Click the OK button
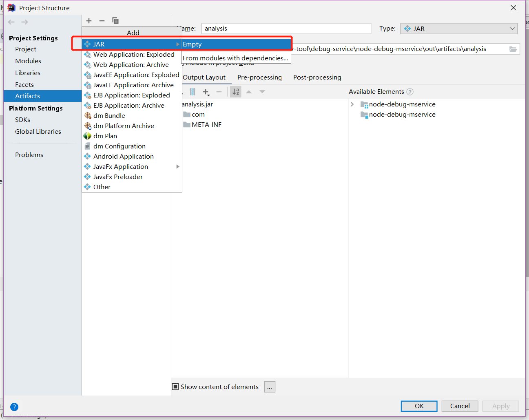The image size is (529, 420). click(419, 406)
